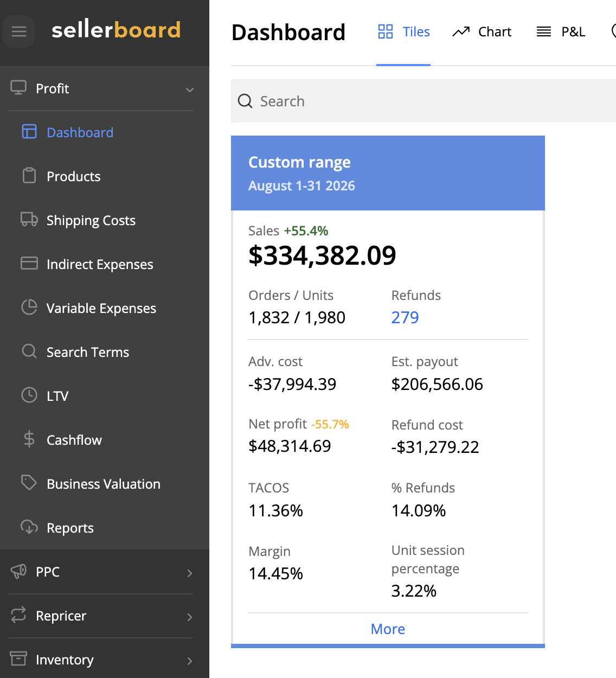
Task: Open the Cashflow page
Action: (x=74, y=440)
